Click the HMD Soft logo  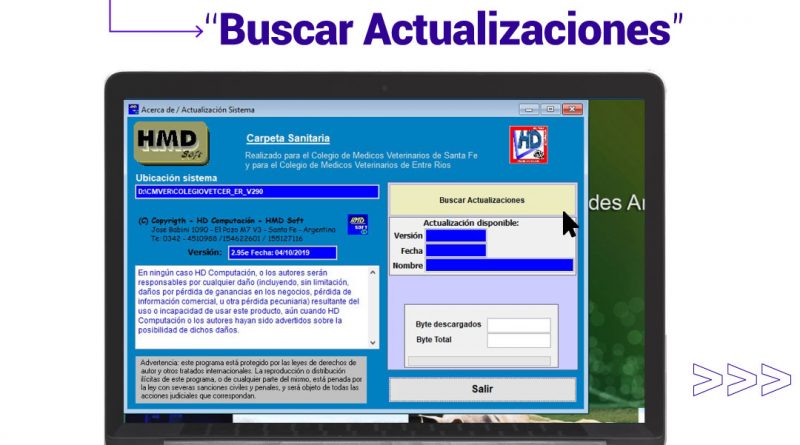[x=171, y=143]
